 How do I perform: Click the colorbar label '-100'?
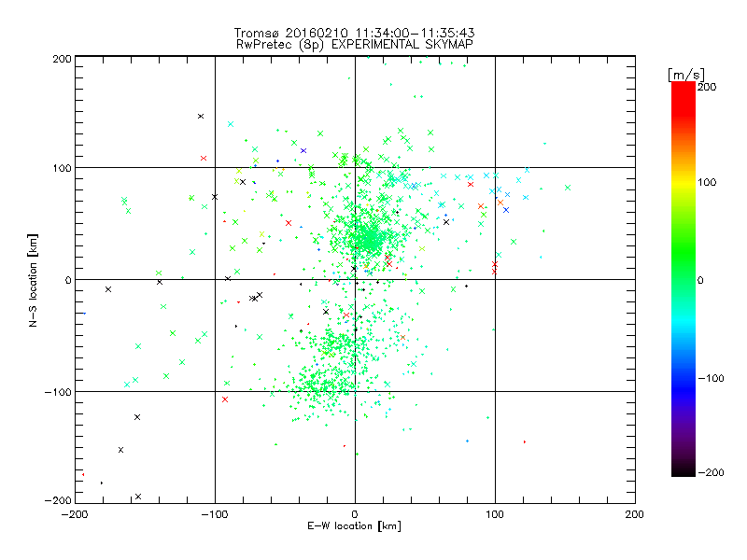(712, 379)
